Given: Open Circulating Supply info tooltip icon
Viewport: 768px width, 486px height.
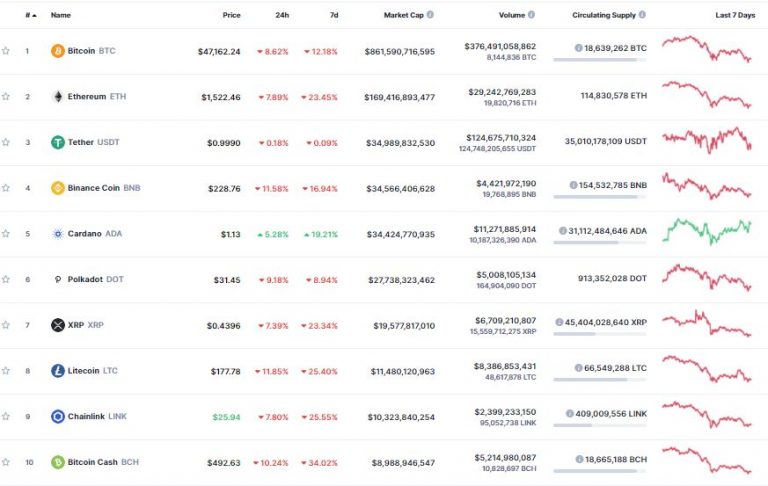Looking at the screenshot, I should pos(642,15).
